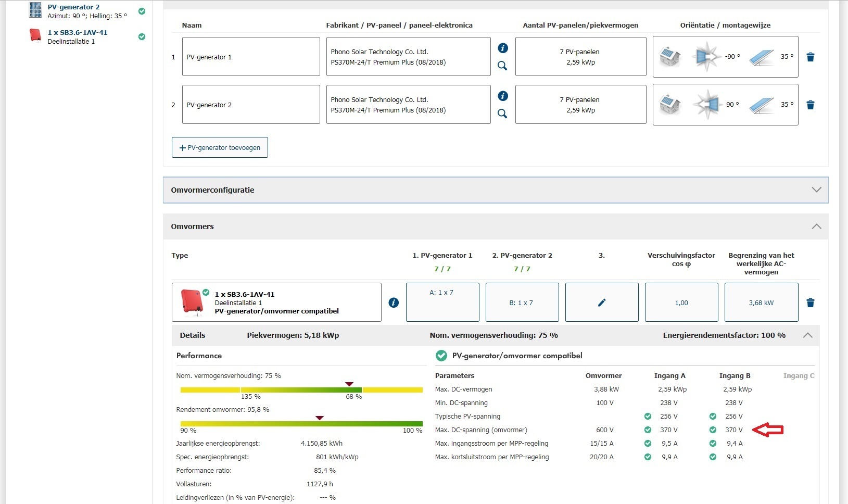This screenshot has height=504, width=848.
Task: Open the 7 PV-panelen box for PV-generator 2
Action: point(580,105)
